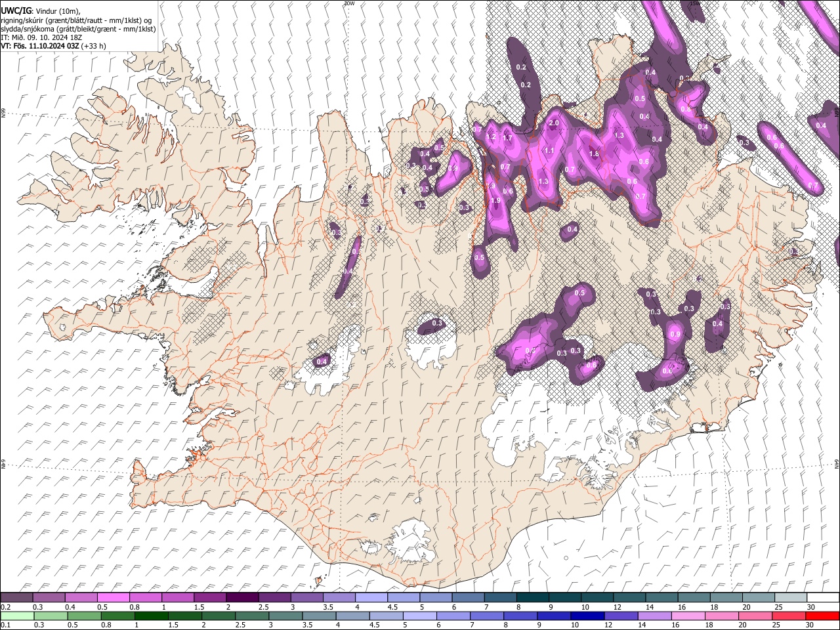Image resolution: width=840 pixels, height=630 pixels.
Task: Click the 1.8 precipitation value on the map
Action: tap(595, 154)
